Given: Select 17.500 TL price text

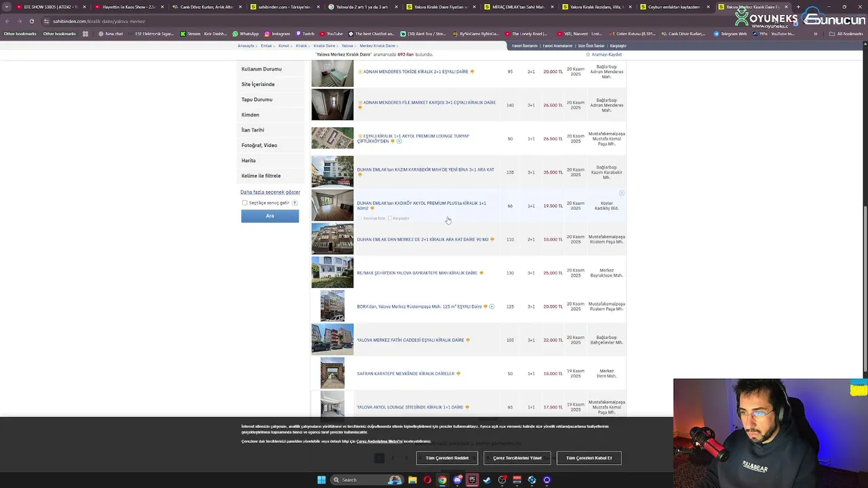Looking at the screenshot, I should (x=553, y=407).
